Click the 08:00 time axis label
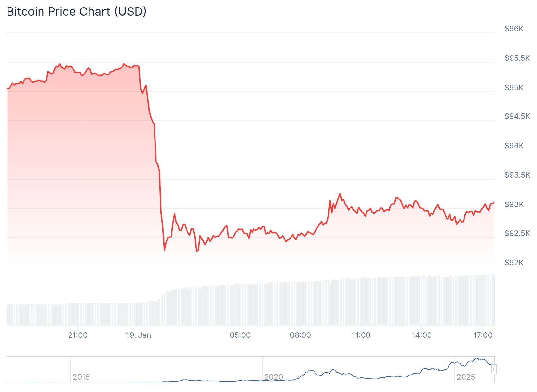The image size is (537, 392). [301, 335]
